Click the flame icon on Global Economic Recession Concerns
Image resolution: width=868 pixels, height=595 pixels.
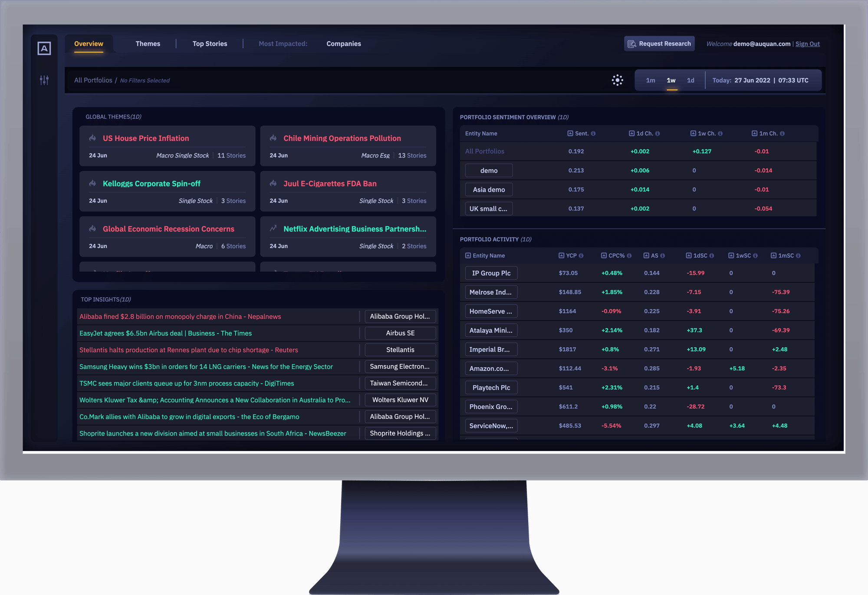(x=92, y=229)
